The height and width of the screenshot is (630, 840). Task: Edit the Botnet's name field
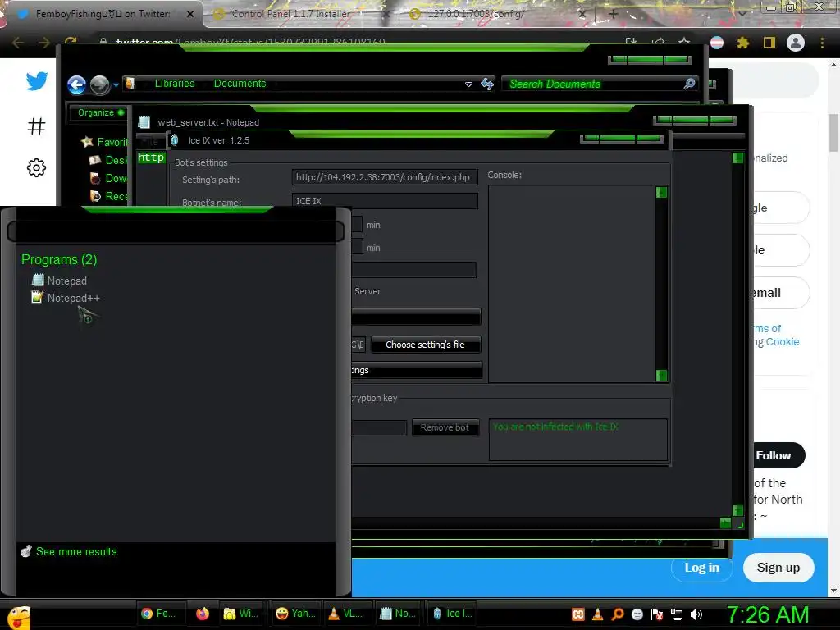[x=384, y=201]
